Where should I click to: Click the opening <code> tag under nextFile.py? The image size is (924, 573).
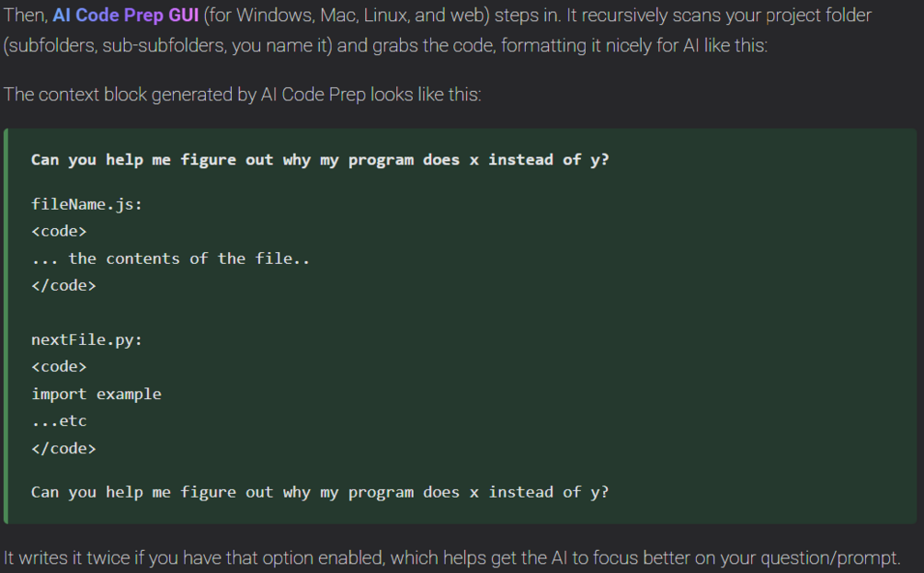point(59,367)
